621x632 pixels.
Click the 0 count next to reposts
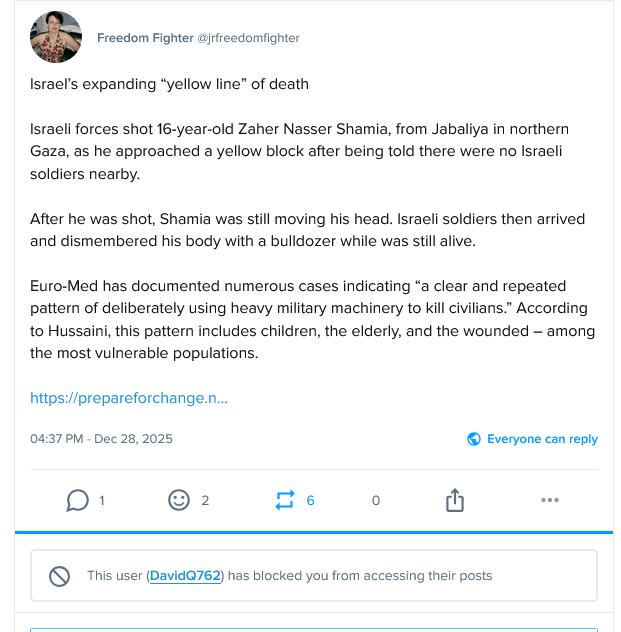click(376, 500)
